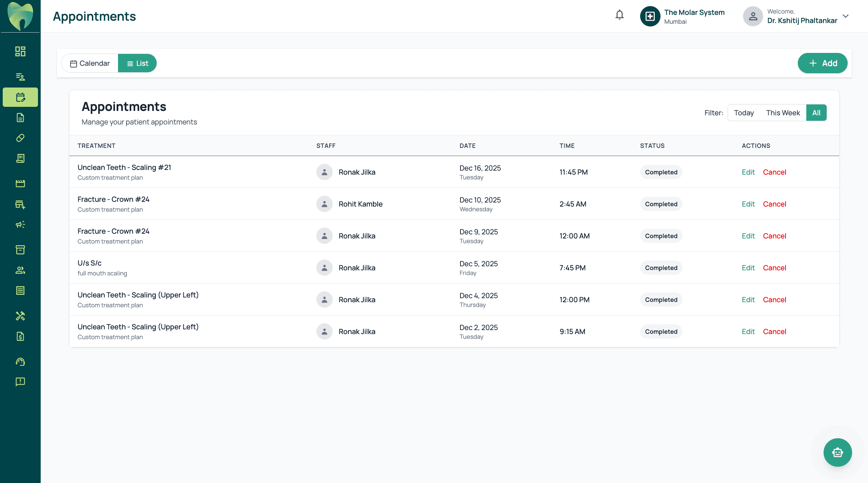This screenshot has width=868, height=483.
Task: Click the pill medication sidebar icon
Action: click(x=20, y=138)
